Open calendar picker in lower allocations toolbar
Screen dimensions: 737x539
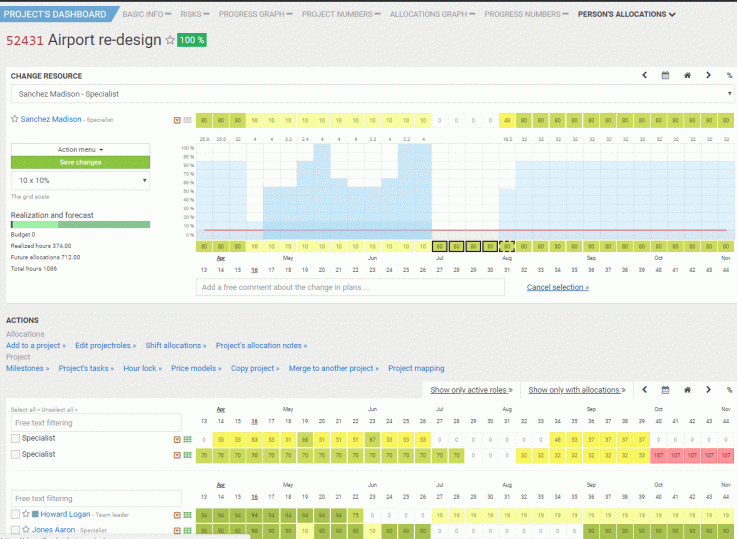(665, 390)
